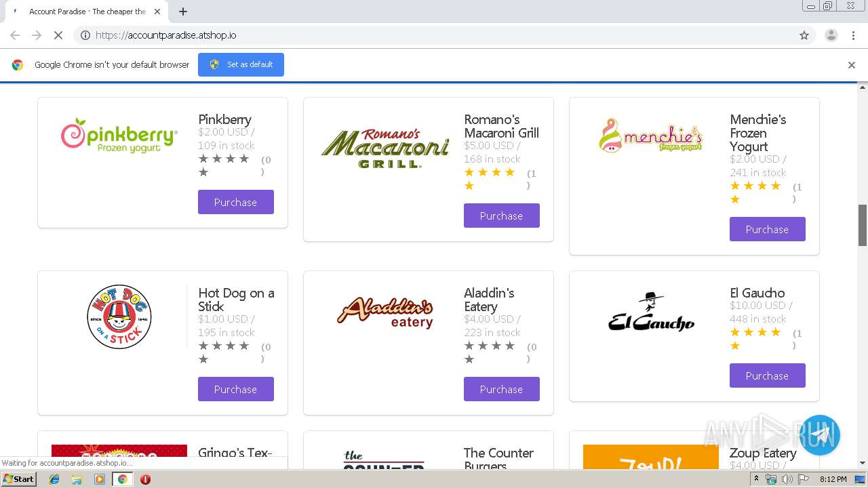Screen dimensions: 868x488
Task: Click the Romano's Macaroni Grill title
Action: [501, 126]
